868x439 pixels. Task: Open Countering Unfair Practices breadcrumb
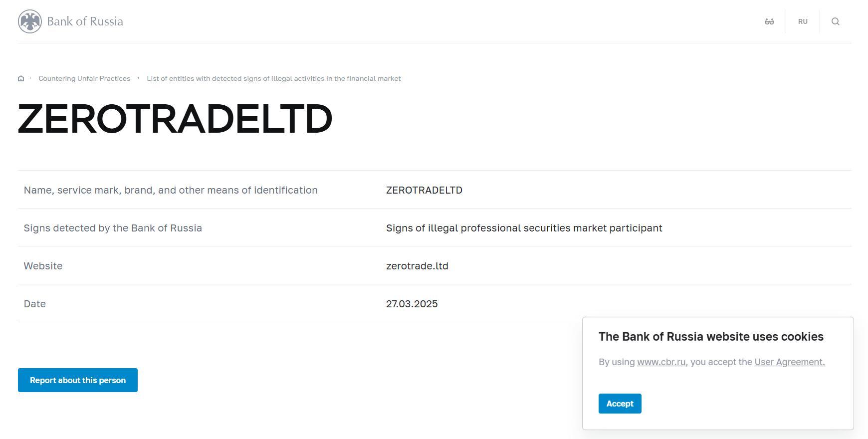[x=84, y=78]
